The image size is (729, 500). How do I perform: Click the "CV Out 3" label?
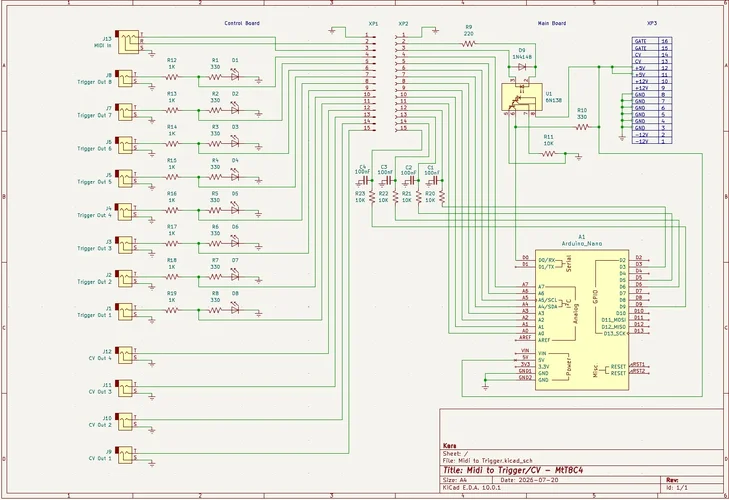pyautogui.click(x=100, y=392)
